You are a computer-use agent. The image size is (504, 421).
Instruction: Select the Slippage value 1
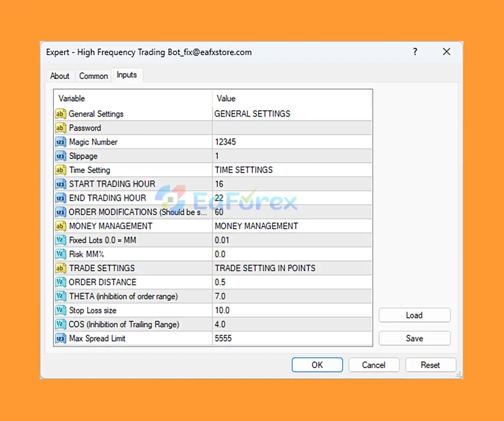click(x=217, y=156)
